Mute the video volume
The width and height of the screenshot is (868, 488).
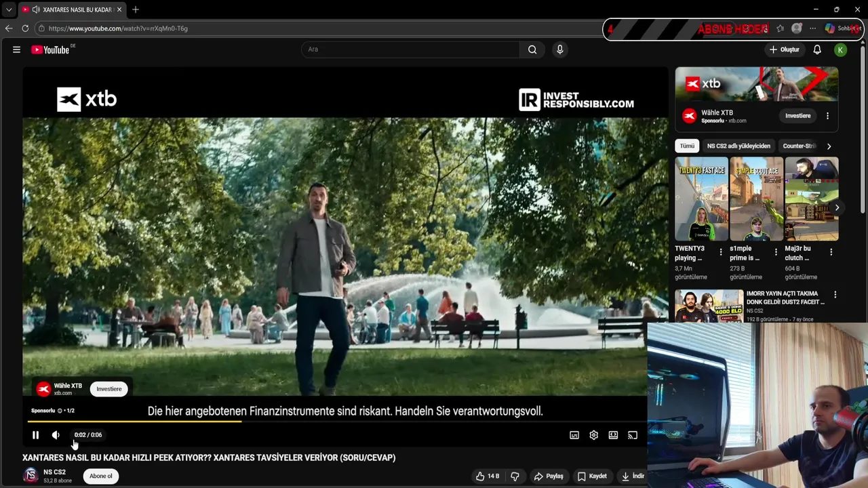coord(56,435)
